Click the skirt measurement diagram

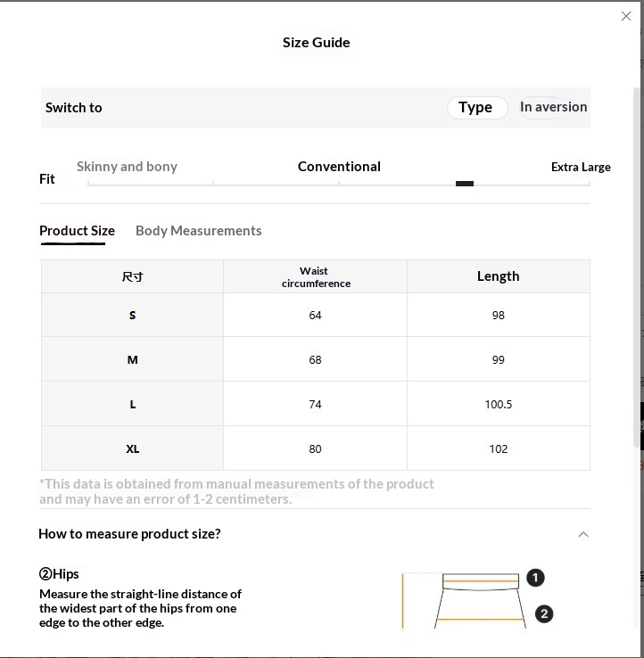481,600
